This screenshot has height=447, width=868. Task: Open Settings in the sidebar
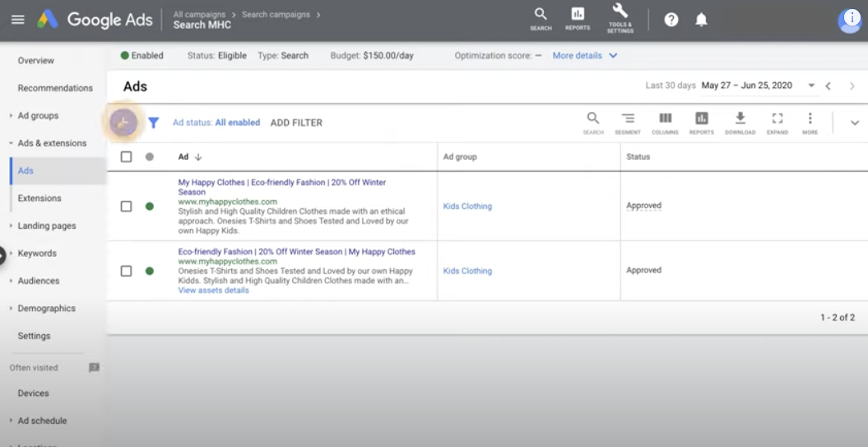coord(34,336)
